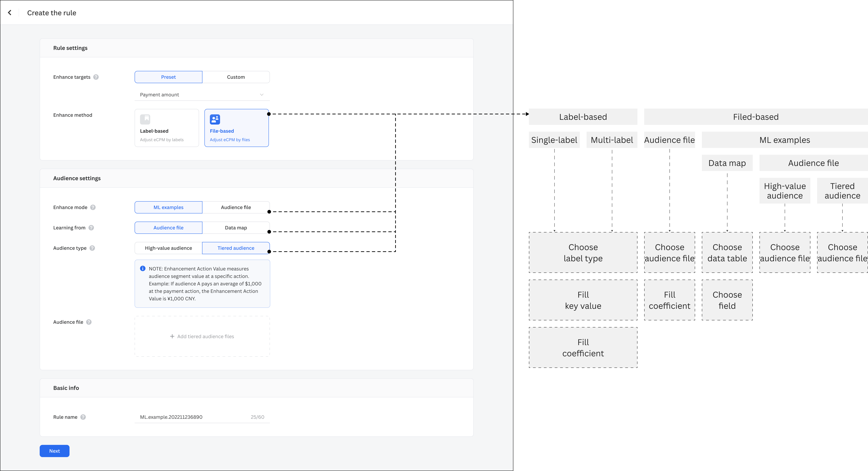Click the Data map box in the diagram
The image size is (868, 471).
[727, 163]
